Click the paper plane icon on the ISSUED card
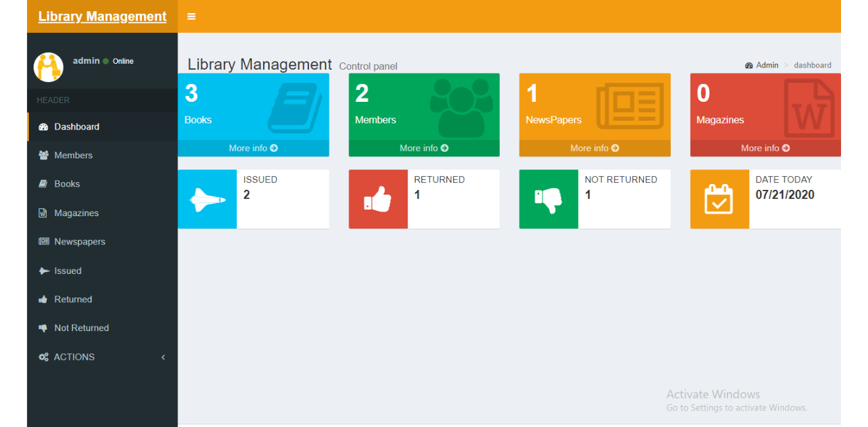 point(207,198)
